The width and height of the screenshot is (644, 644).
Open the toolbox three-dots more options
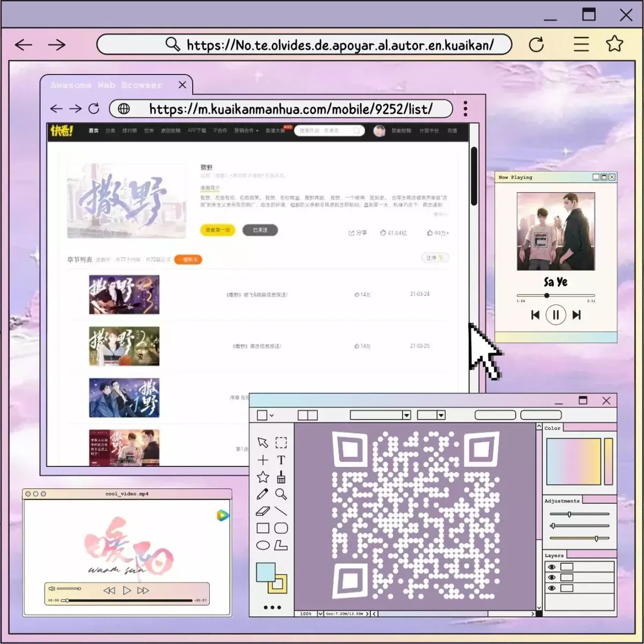272,608
